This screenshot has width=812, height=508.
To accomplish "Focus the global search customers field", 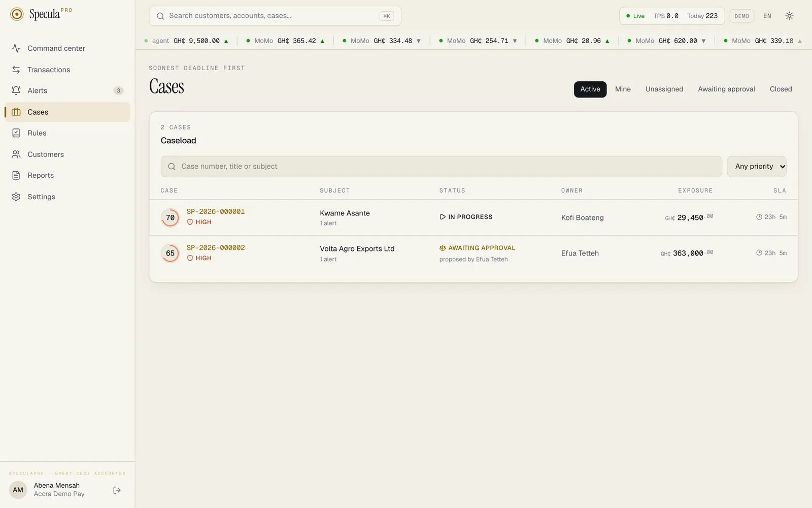I will 275,16.
